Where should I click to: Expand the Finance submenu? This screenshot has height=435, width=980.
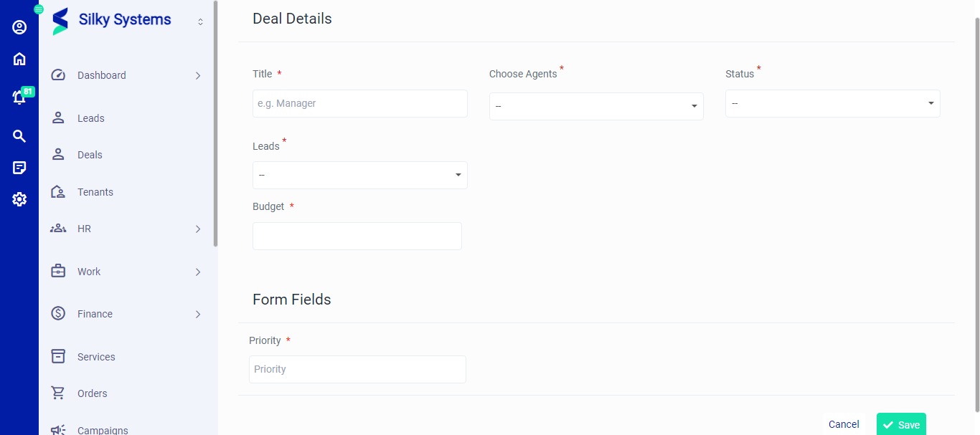(x=198, y=315)
